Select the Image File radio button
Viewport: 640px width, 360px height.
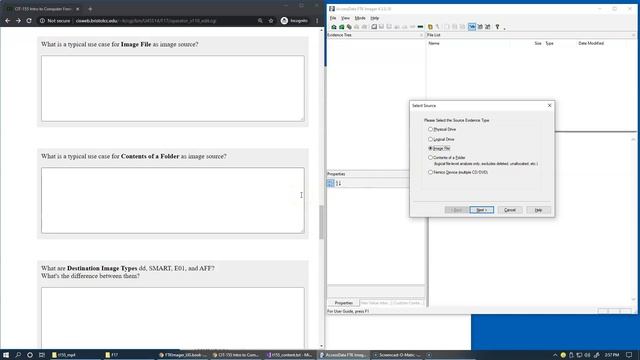(x=430, y=148)
